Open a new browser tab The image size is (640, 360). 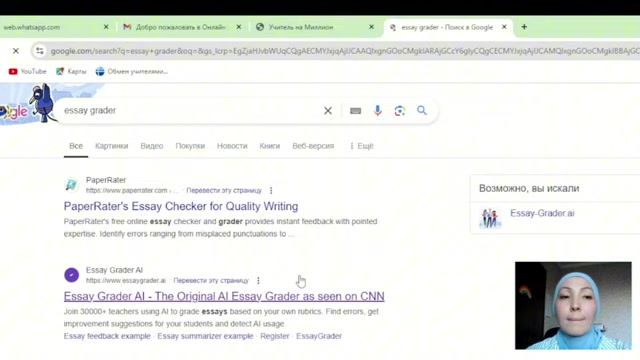click(x=524, y=27)
